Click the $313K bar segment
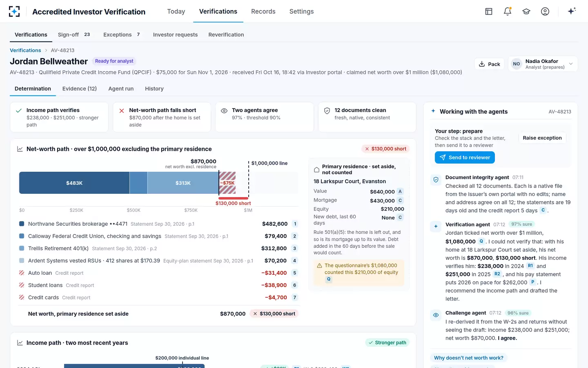 183,183
